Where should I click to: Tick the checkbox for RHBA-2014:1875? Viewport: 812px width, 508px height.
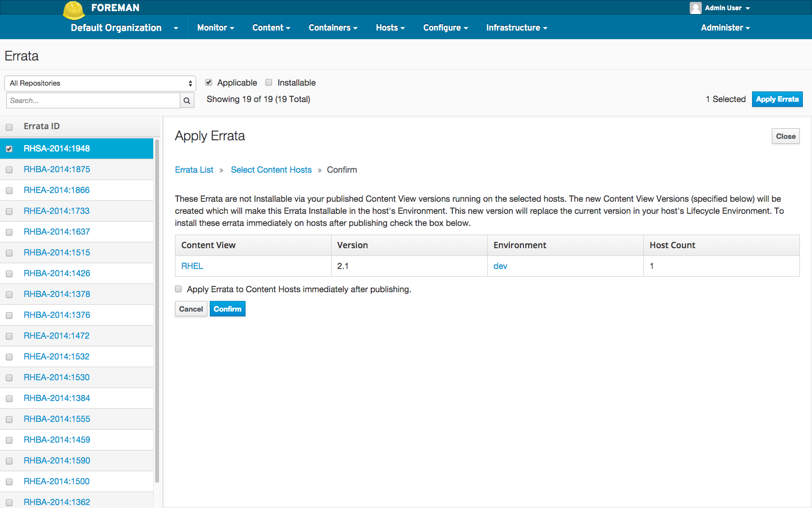point(9,170)
